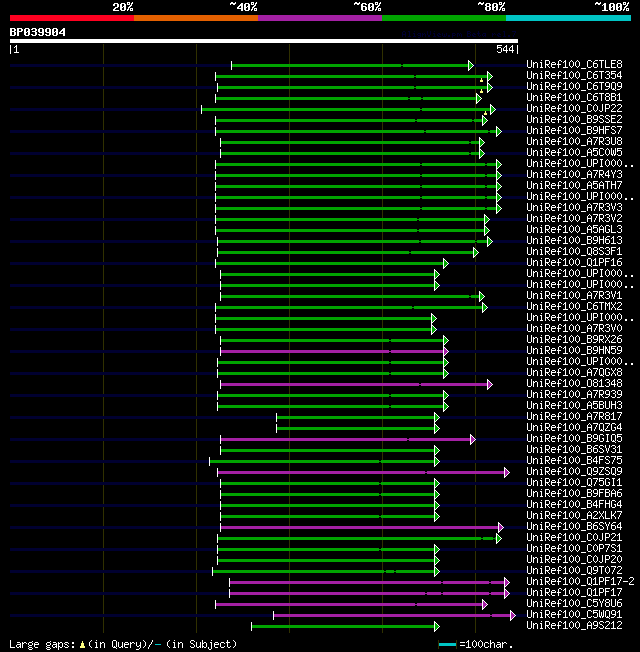Select the BP039904 query name

pyautogui.click(x=37, y=32)
